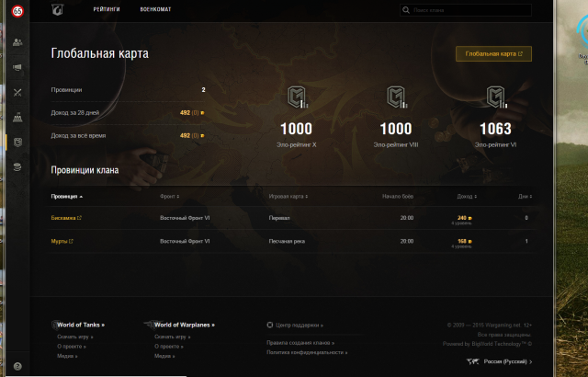Image resolution: width=588 pixels, height=377 pixels.
Task: Open clan members icon in sidebar
Action: pos(17,41)
